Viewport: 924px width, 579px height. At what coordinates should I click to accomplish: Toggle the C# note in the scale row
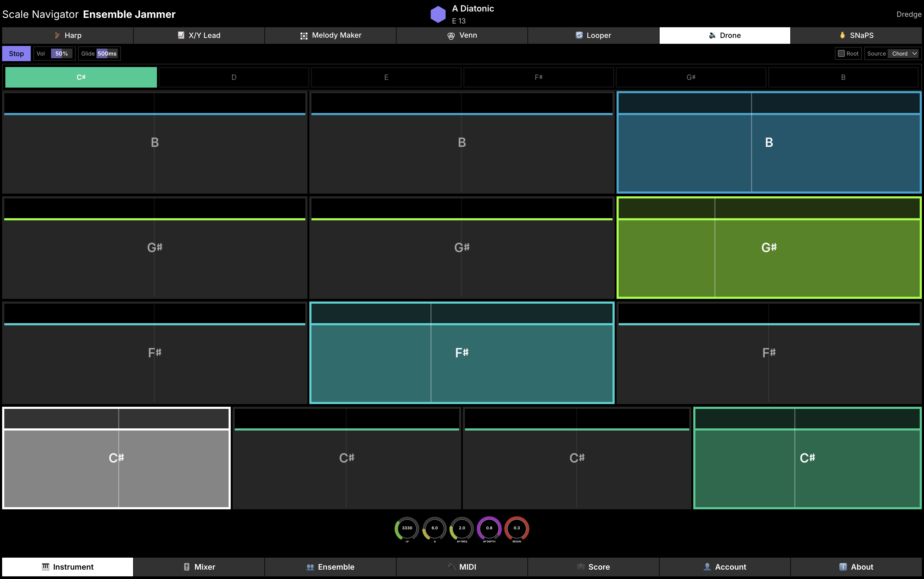80,77
